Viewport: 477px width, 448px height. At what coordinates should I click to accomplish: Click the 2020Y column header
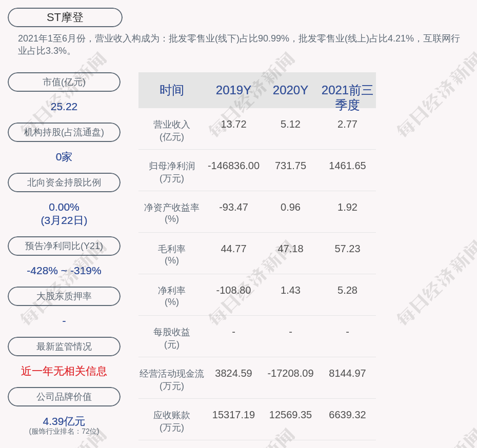(x=290, y=90)
